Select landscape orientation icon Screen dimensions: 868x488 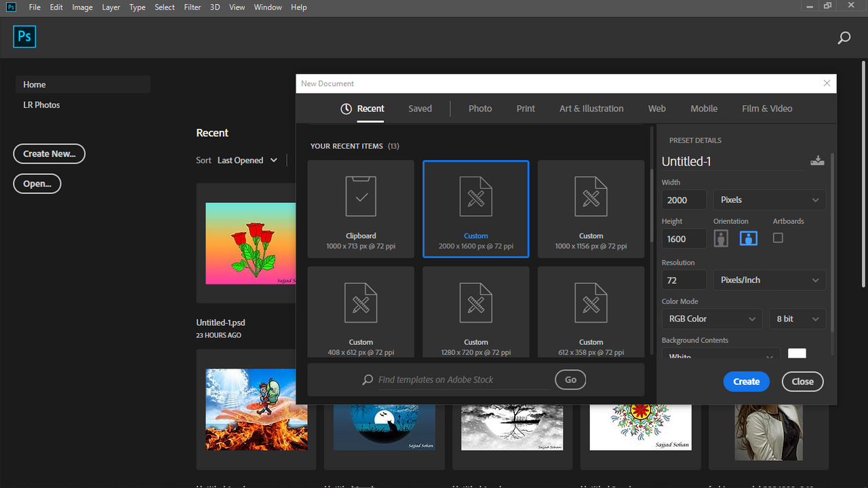[x=749, y=238]
